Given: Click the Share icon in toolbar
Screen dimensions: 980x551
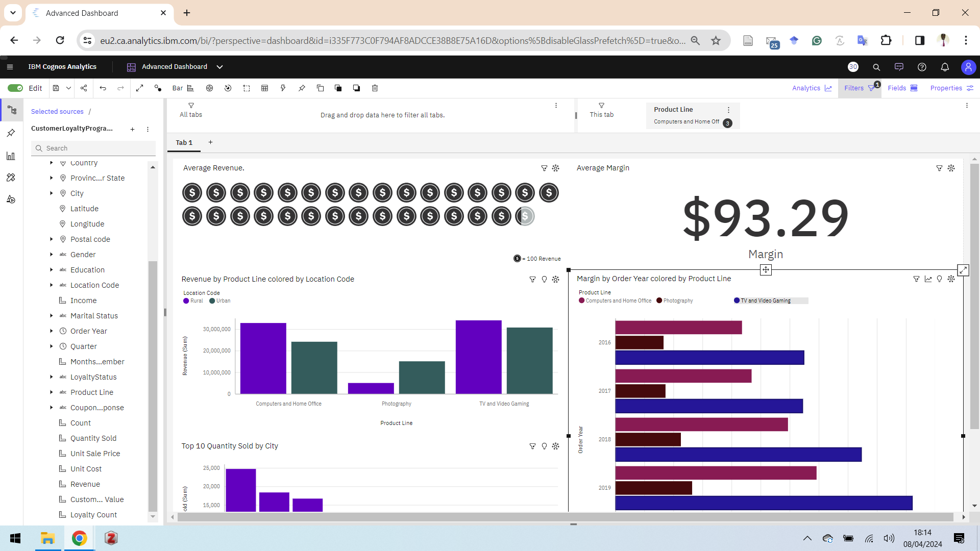Looking at the screenshot, I should point(84,88).
